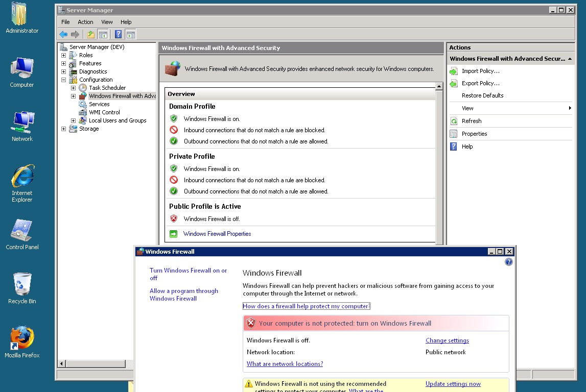The width and height of the screenshot is (586, 392).
Task: Click the help question mark in Windows Firewall dialog
Action: [508, 262]
